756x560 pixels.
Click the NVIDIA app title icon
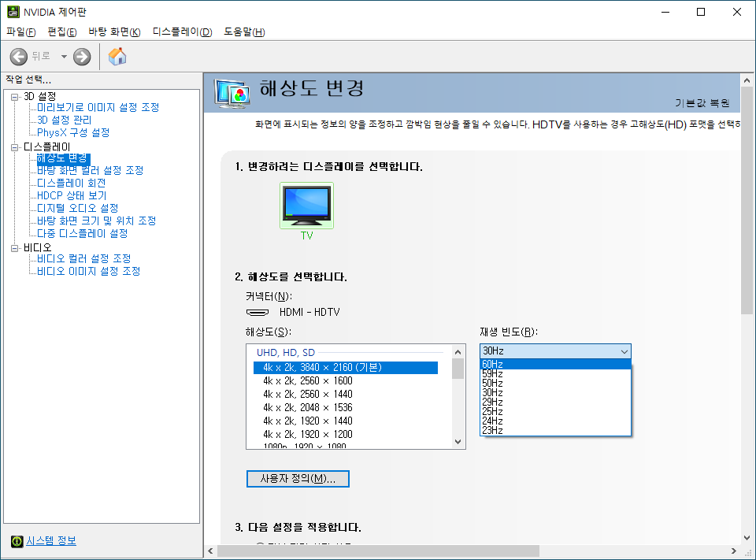[13, 12]
